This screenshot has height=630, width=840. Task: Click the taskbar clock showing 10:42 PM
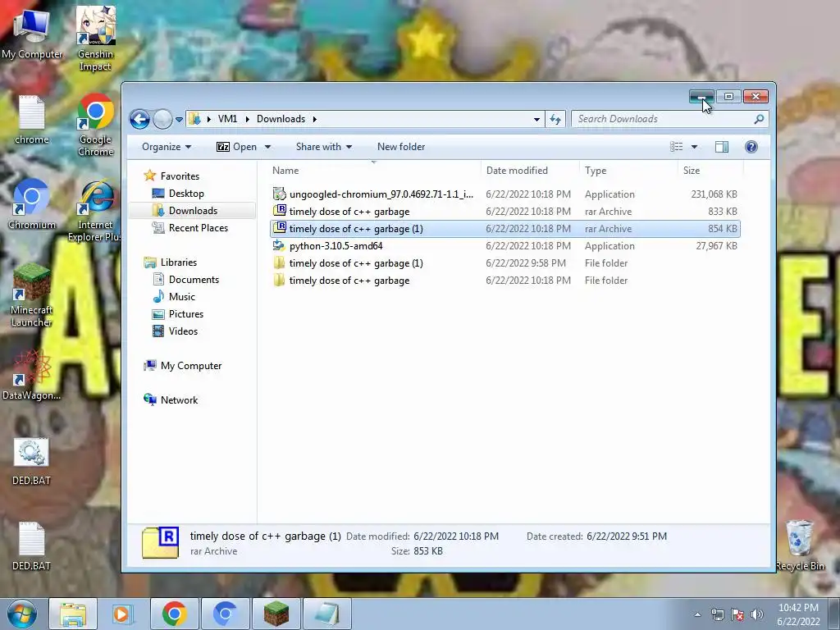coord(798,614)
